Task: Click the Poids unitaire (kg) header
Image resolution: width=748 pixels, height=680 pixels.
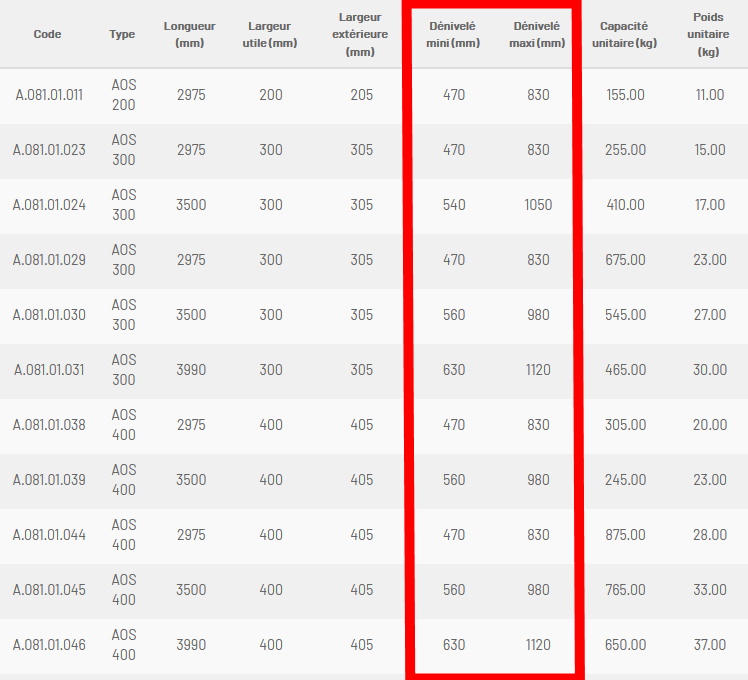Action: tap(708, 34)
